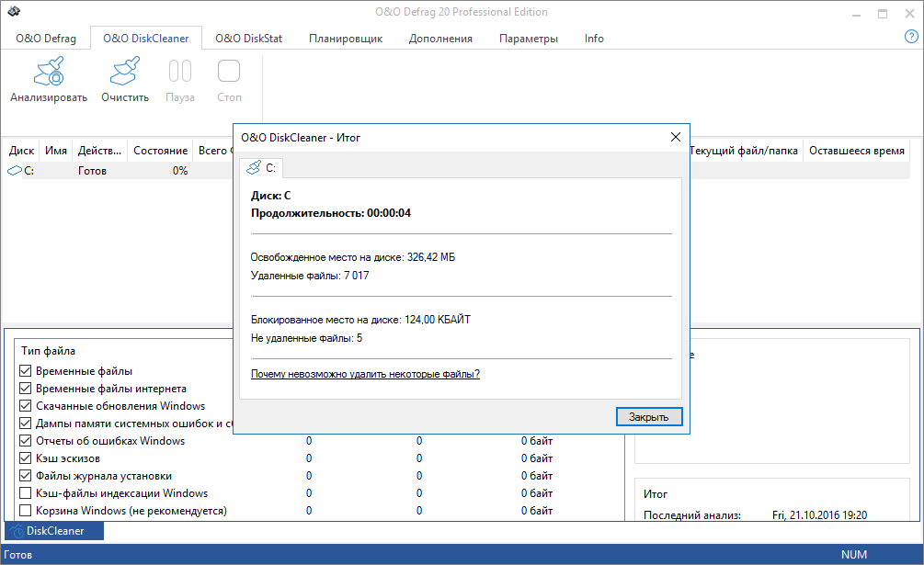Open help via the question mark icon
This screenshot has height=565, width=924.
(x=911, y=37)
